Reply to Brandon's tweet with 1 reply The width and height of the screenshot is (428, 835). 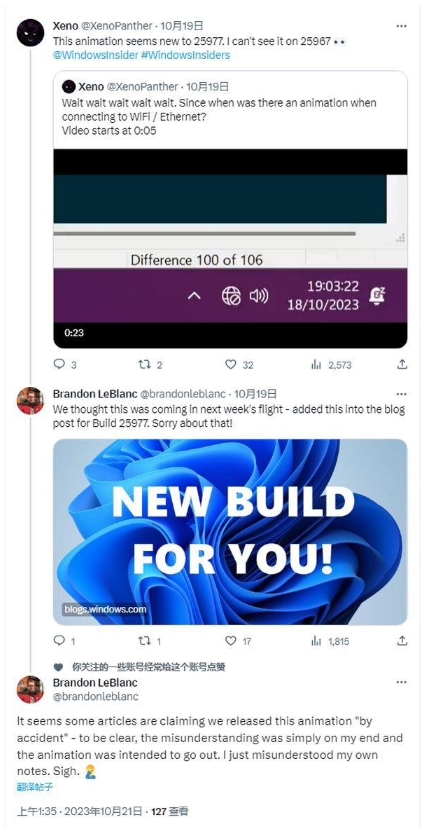click(65, 641)
